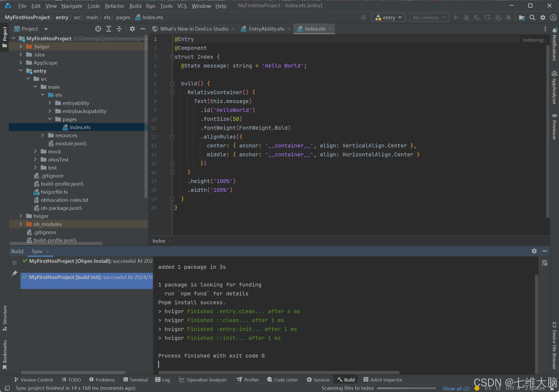Expand the resources folder

(43, 135)
